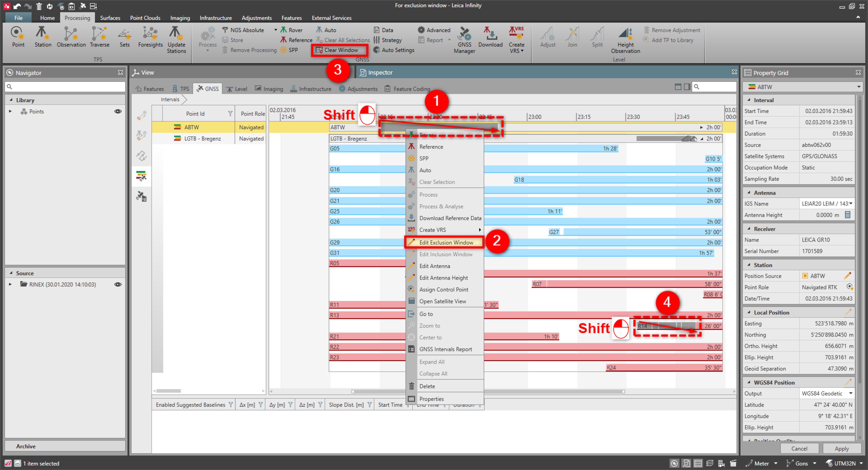
Task: Click Update Stations in ribbon
Action: pyautogui.click(x=176, y=40)
